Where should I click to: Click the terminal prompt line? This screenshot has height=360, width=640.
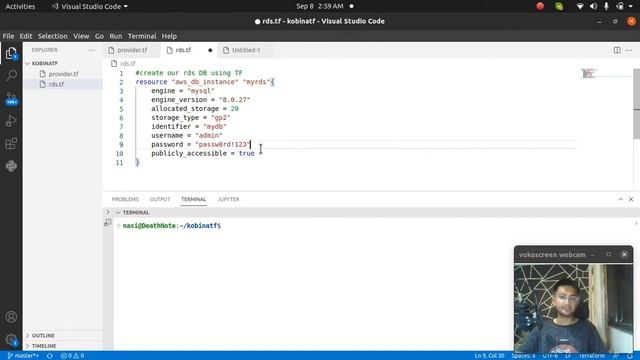tap(171, 226)
